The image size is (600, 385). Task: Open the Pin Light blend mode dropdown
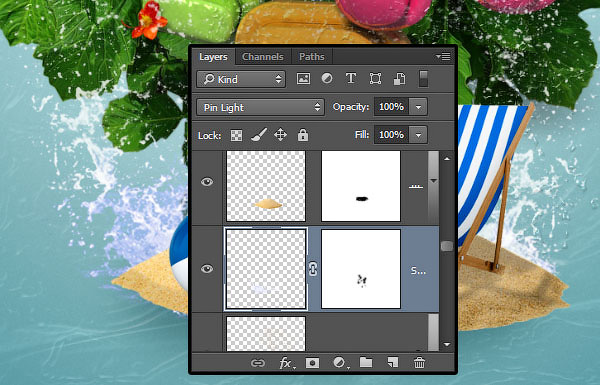(260, 107)
